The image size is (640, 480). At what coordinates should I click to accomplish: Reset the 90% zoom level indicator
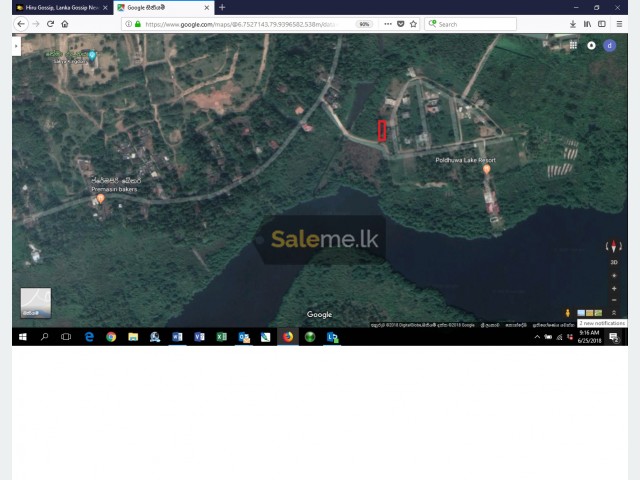coord(364,24)
